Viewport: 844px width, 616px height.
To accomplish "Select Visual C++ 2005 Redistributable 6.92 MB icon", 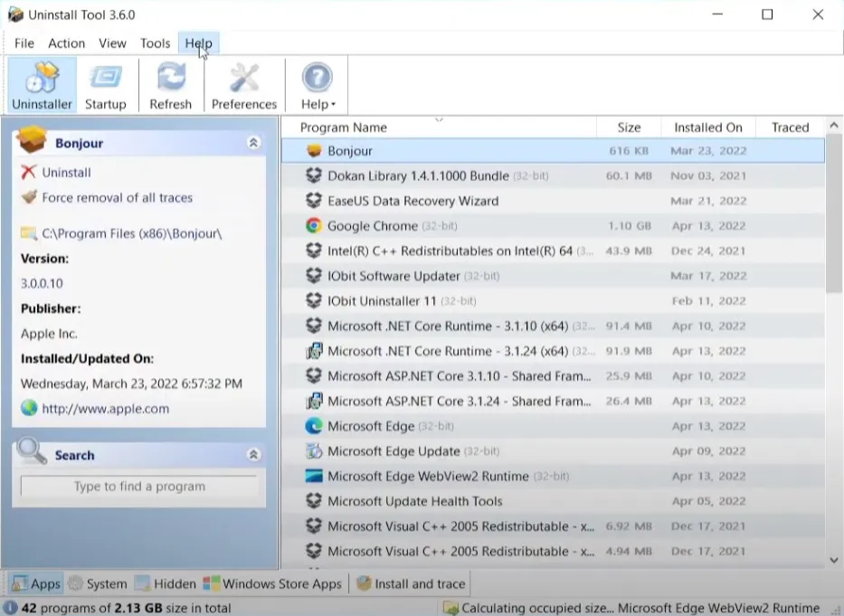I will (314, 526).
